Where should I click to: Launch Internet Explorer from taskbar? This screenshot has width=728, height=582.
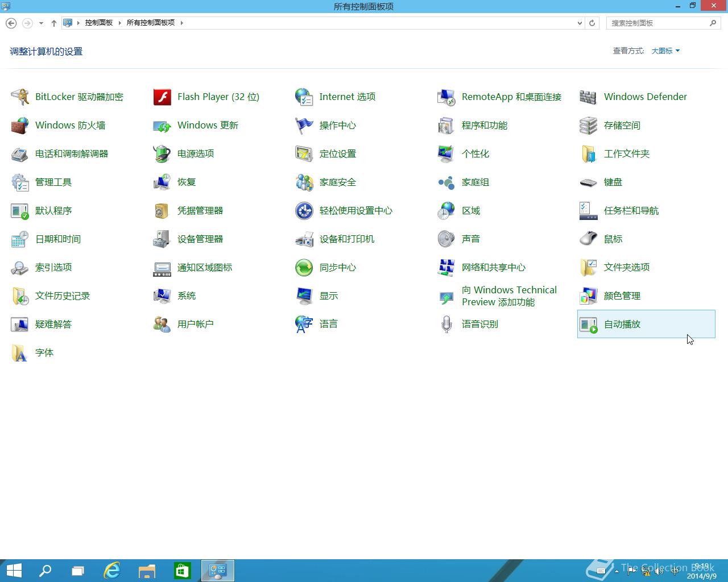112,571
